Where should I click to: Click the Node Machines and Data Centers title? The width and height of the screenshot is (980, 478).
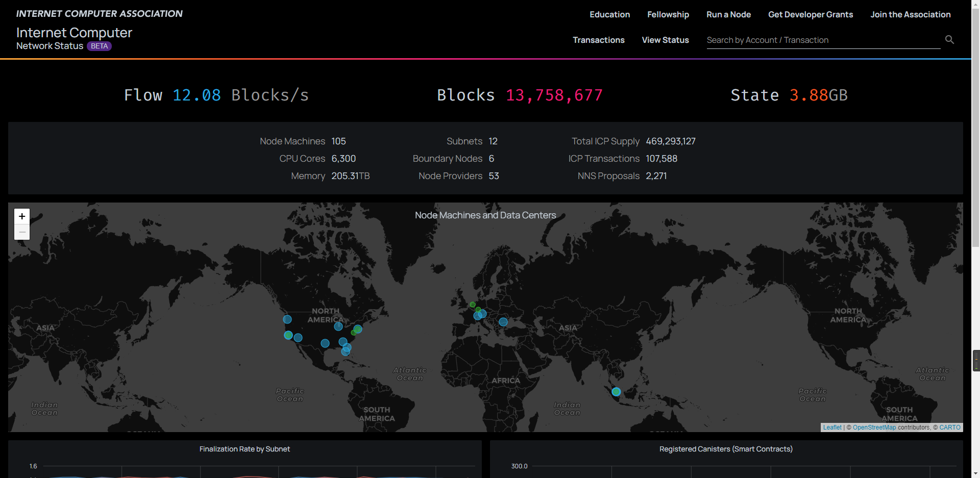point(485,215)
